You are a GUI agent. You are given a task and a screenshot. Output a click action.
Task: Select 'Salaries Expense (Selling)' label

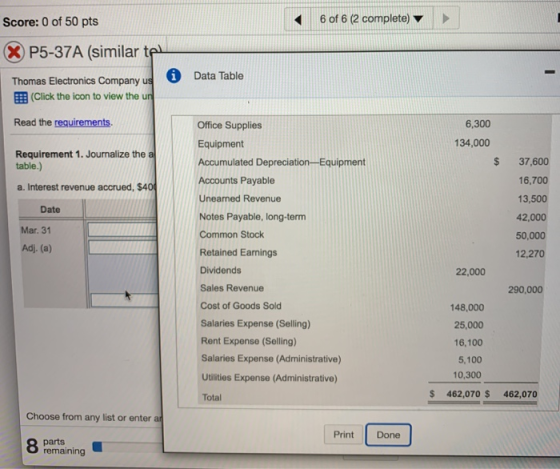tap(255, 324)
